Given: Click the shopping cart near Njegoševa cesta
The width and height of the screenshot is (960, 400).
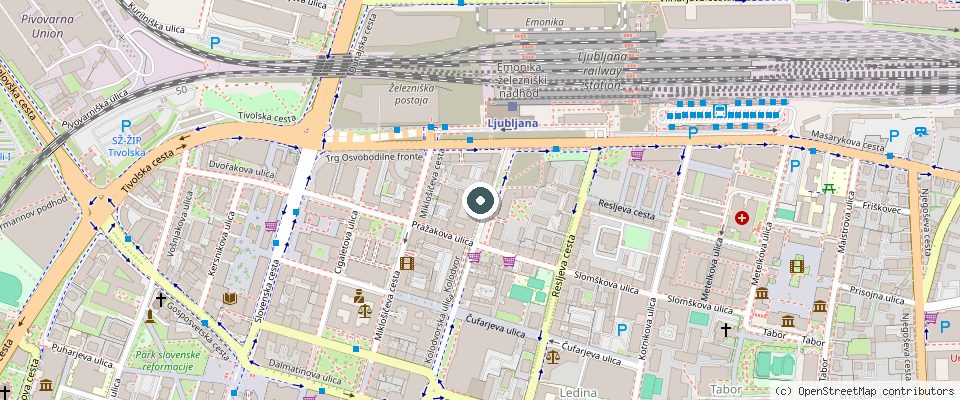Looking at the screenshot, I should click(931, 317).
